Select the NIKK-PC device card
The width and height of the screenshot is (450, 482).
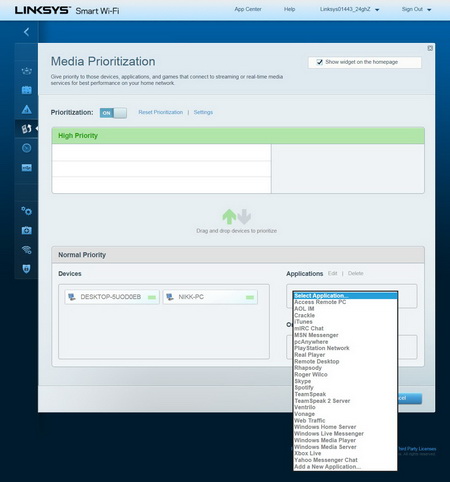point(210,297)
